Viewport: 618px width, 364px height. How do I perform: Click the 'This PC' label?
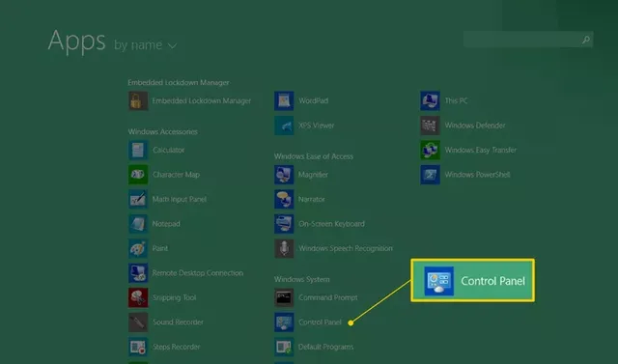pyautogui.click(x=456, y=100)
